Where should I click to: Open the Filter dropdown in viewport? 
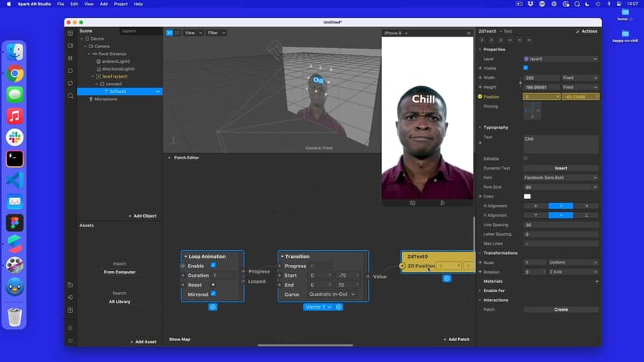pos(216,33)
